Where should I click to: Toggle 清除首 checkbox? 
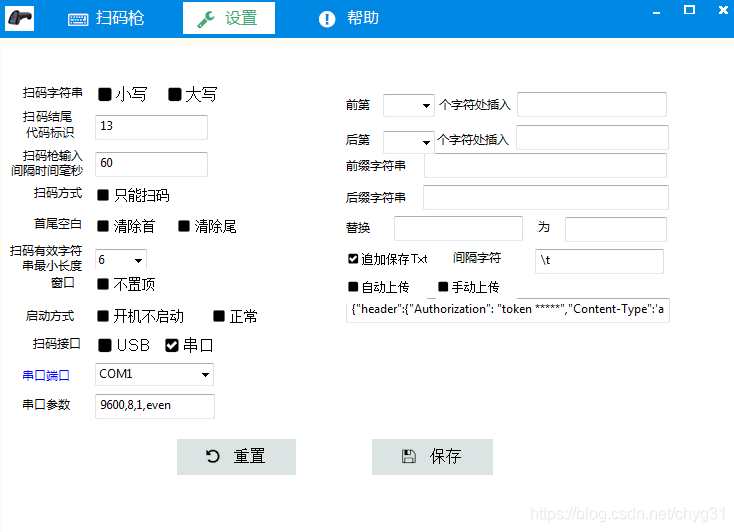tap(103, 226)
